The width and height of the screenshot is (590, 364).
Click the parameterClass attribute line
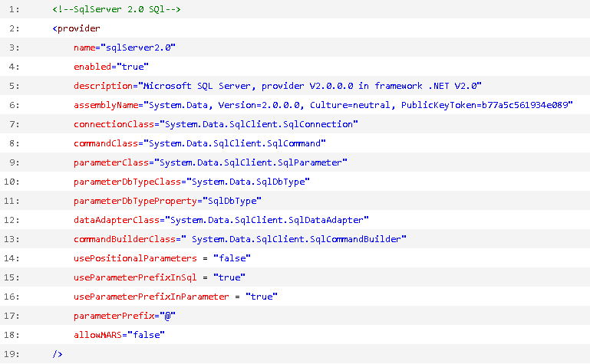pos(210,162)
